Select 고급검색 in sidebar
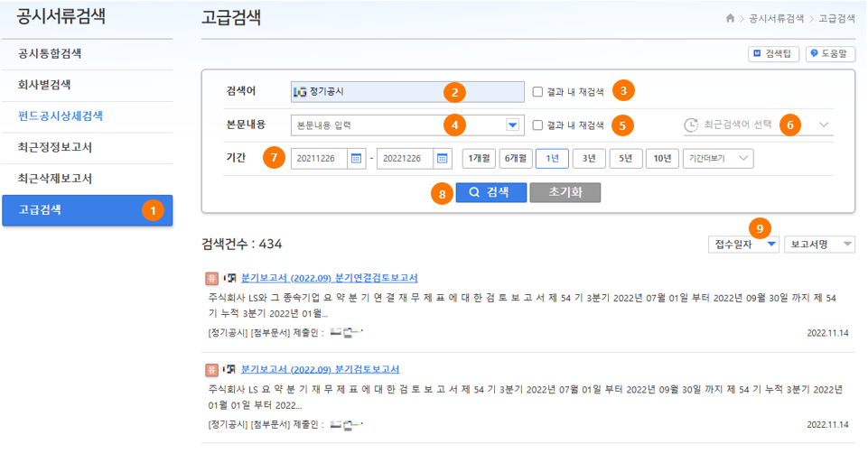The height and width of the screenshot is (453, 868). pyautogui.click(x=88, y=210)
